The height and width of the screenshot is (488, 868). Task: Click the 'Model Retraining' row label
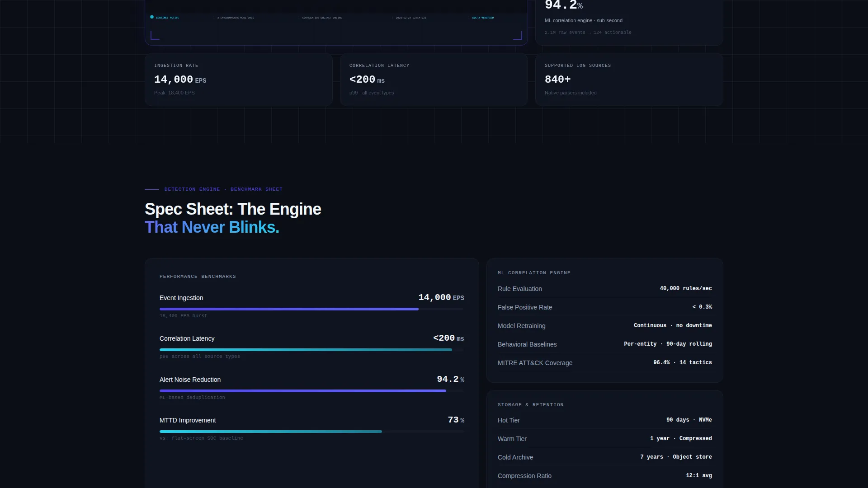click(x=521, y=326)
